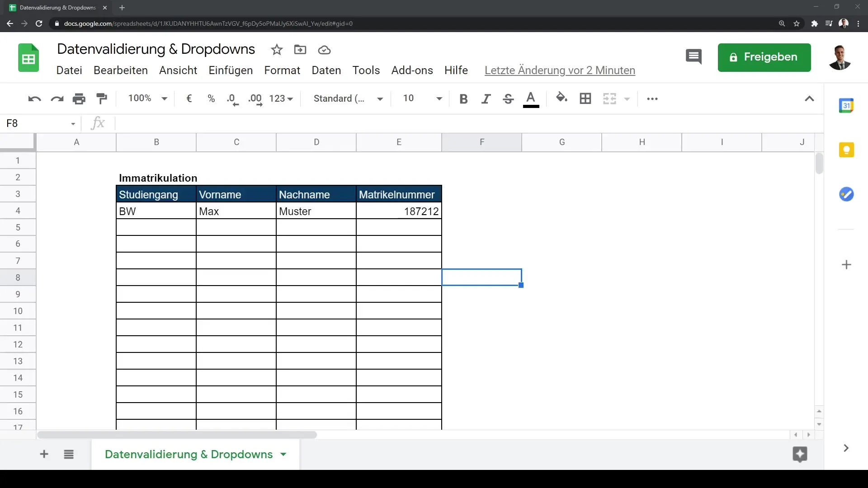The image size is (868, 488).
Task: Open the text color picker
Action: coord(531,99)
